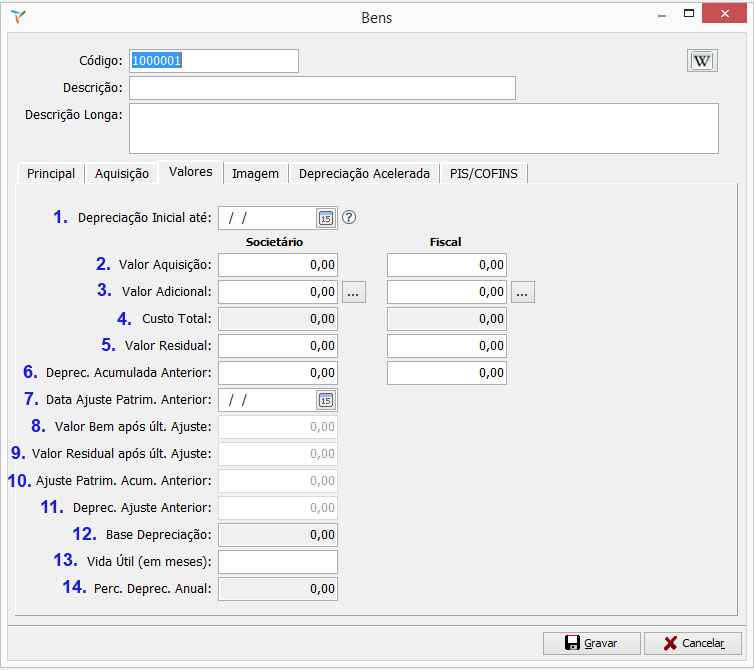This screenshot has width=754, height=670.
Task: Click the Perc. Deprec. Anual field
Action: (x=278, y=589)
